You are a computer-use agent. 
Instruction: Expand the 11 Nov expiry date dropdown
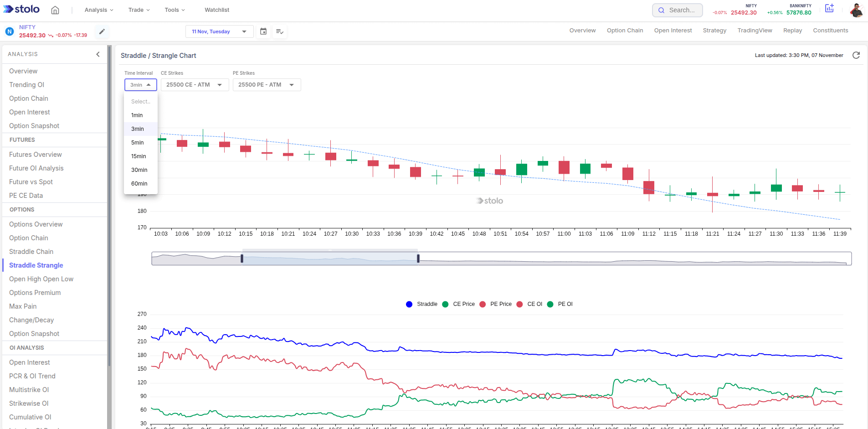pos(219,31)
